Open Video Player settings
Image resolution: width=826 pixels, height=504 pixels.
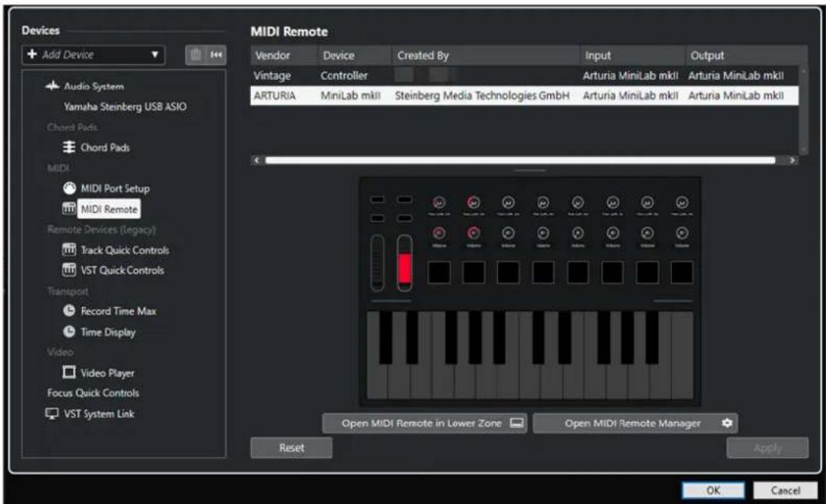(x=108, y=373)
